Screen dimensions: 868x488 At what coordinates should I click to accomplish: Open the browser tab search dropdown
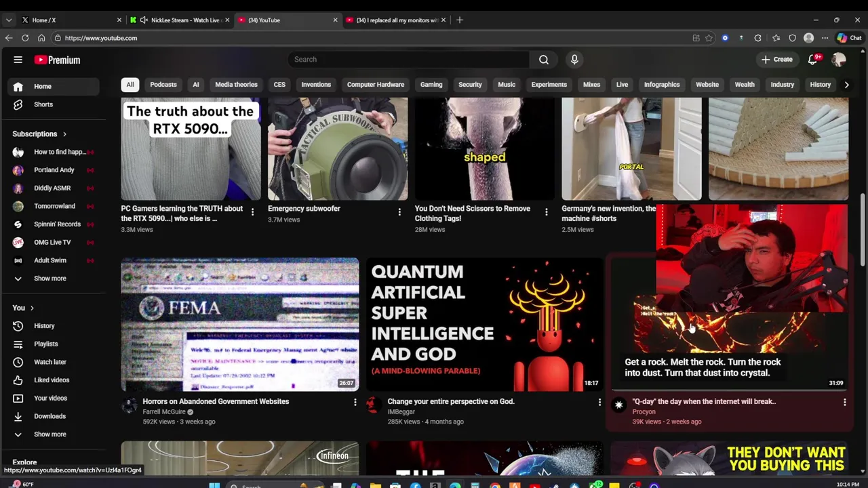click(x=9, y=20)
